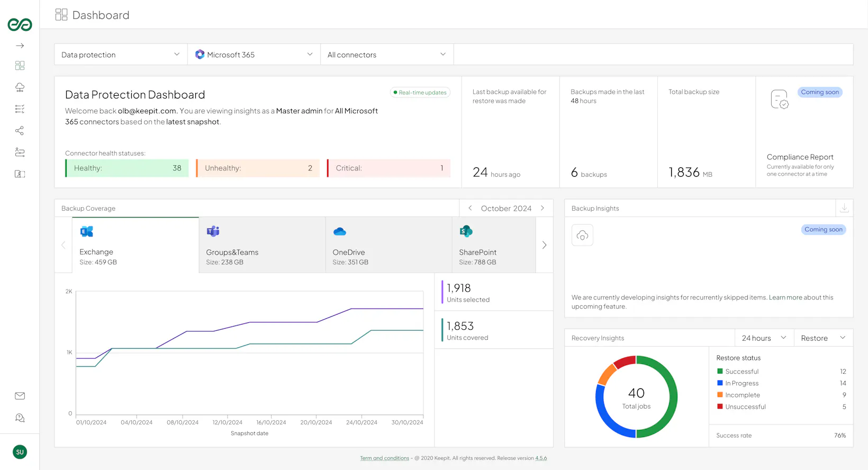Open the Data protection dropdown
This screenshot has width=868, height=470.
[121, 55]
